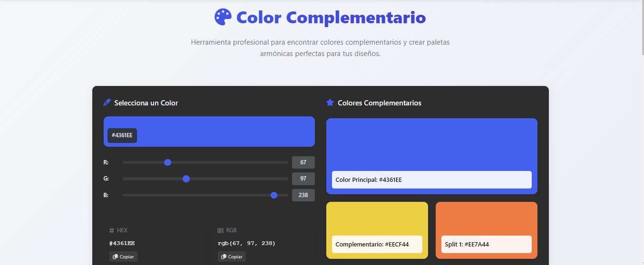The height and width of the screenshot is (265, 644).
Task: Click the copy icon under the RGB value
Action: pyautogui.click(x=224, y=256)
